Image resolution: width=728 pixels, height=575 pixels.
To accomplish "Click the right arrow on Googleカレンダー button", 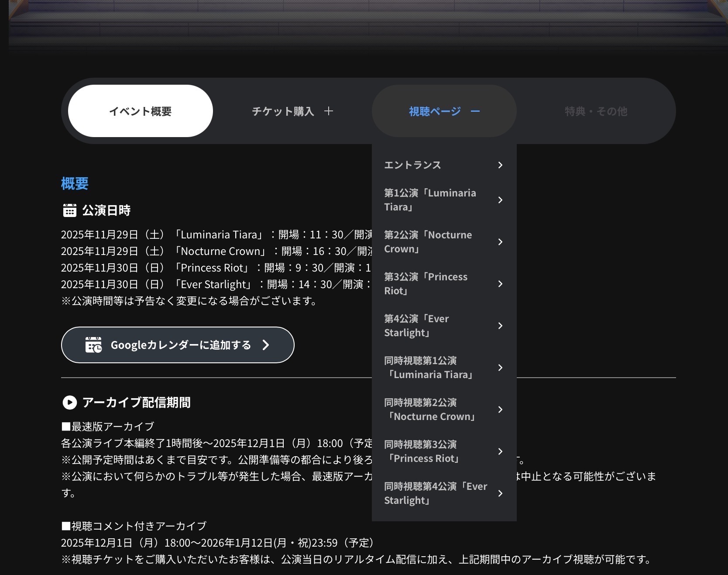I will 266,345.
